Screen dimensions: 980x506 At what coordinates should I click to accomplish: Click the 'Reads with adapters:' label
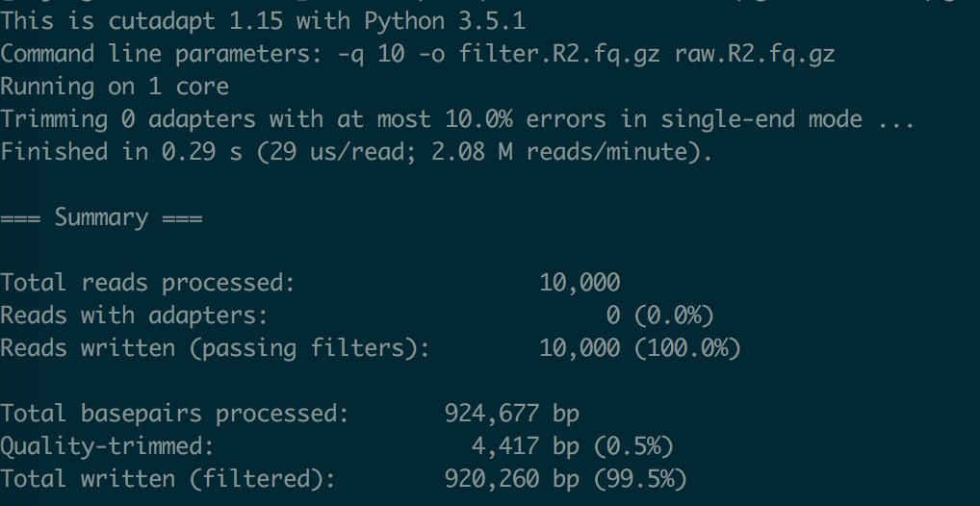pos(134,316)
